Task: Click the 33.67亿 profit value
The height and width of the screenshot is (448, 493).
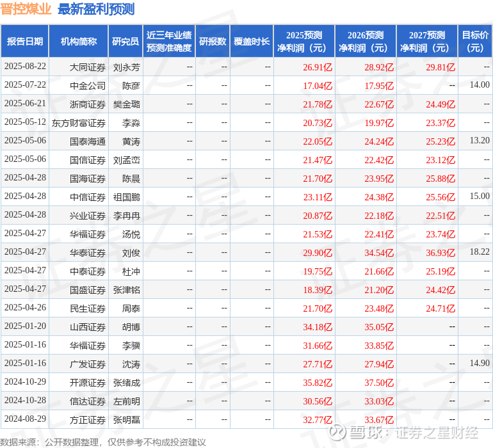Action: tap(379, 420)
